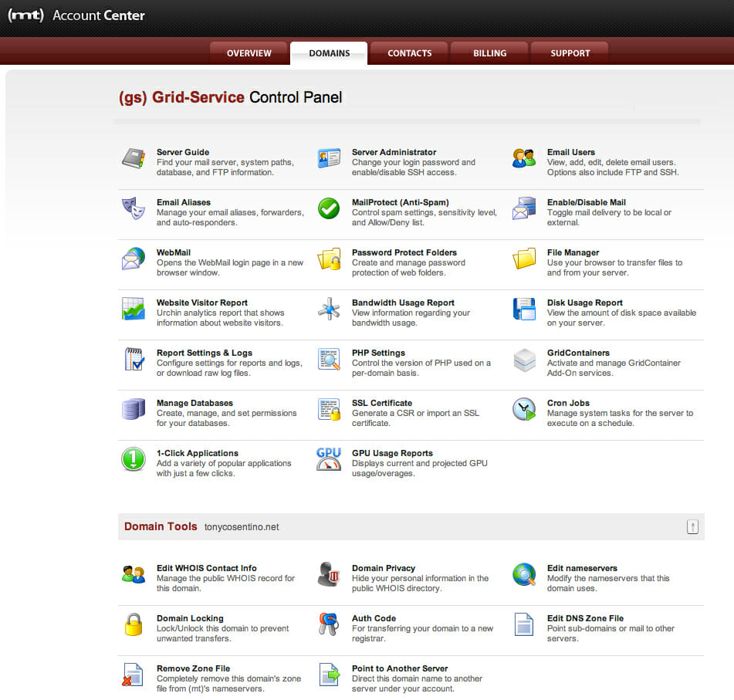
Task: Click the Domain Locking padlock icon
Action: click(134, 624)
